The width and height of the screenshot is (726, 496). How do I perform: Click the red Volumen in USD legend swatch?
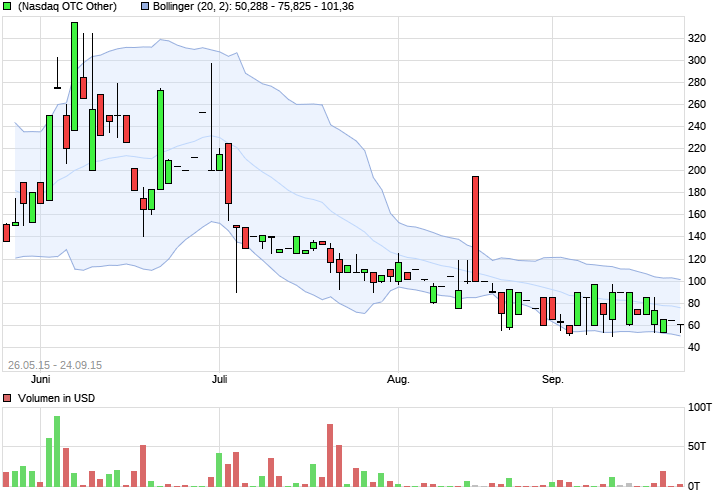[x=6, y=398]
